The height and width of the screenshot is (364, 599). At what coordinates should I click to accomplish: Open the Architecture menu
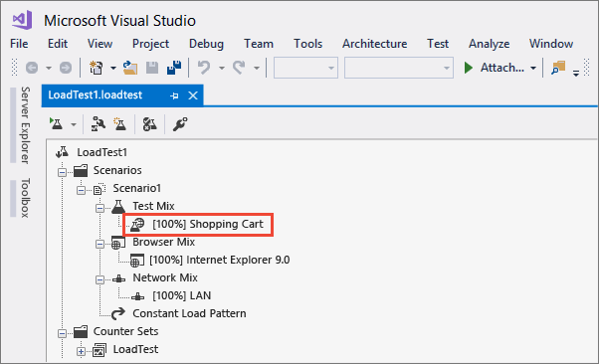point(375,44)
